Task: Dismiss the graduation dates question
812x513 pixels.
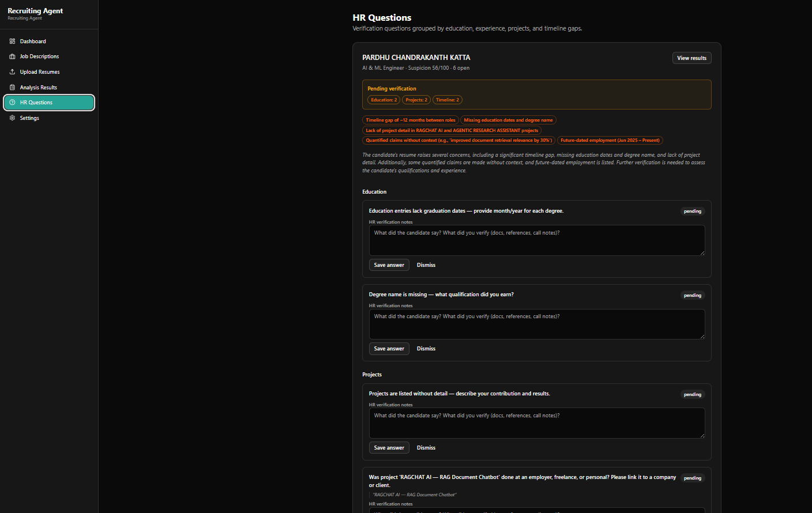Action: coord(426,265)
